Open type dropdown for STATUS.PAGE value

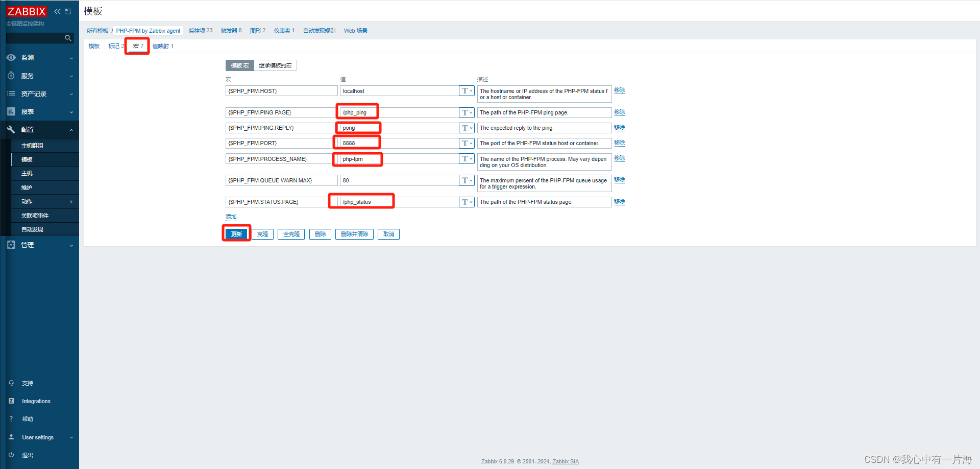pos(467,202)
